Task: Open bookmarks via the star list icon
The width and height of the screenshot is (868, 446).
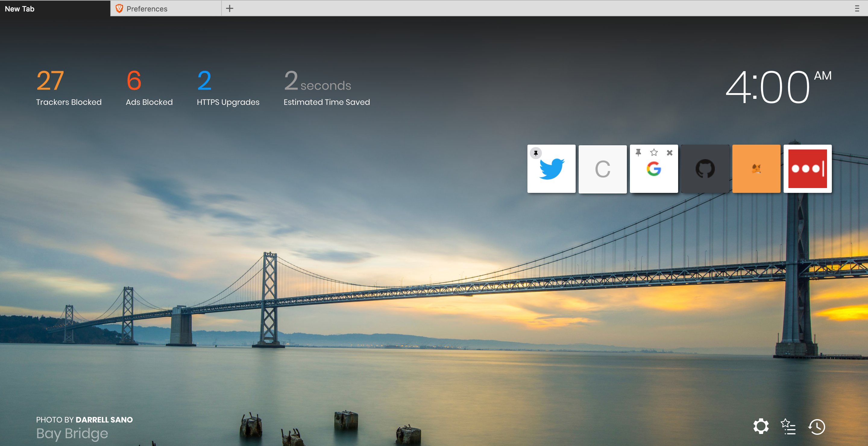Action: pos(788,426)
